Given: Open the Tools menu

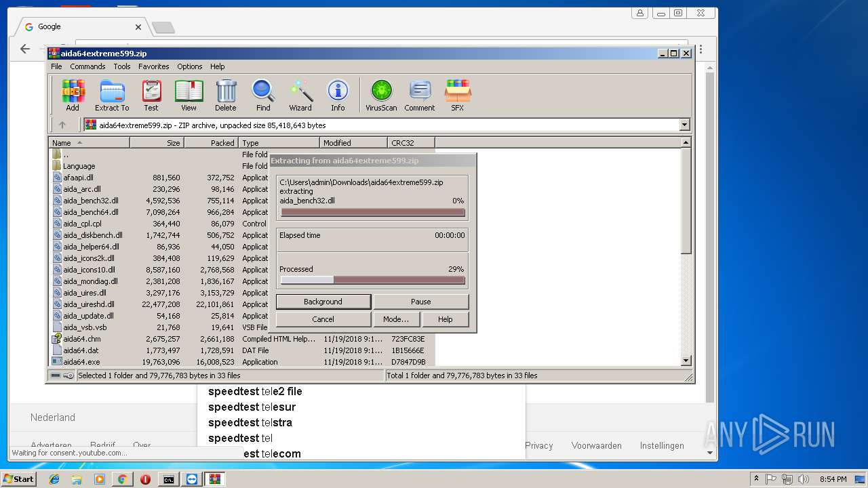Looking at the screenshot, I should pos(122,66).
